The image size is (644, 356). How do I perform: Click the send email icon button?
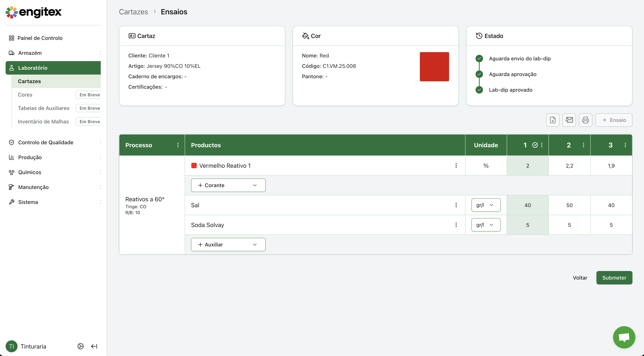click(569, 120)
